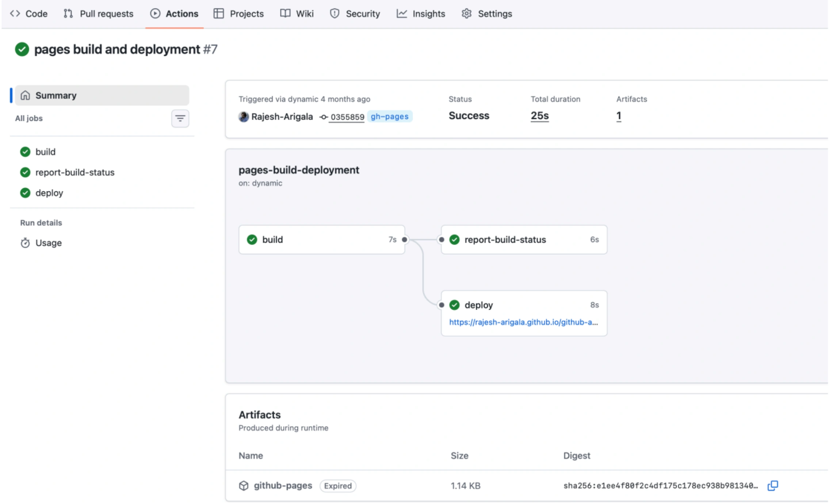Click green check beside sidebar build

click(25, 152)
